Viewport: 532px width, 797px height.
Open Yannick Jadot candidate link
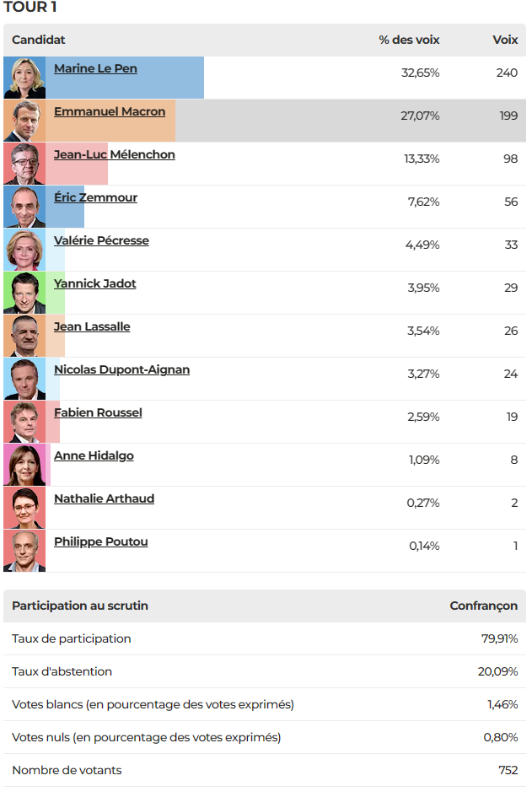coord(95,283)
